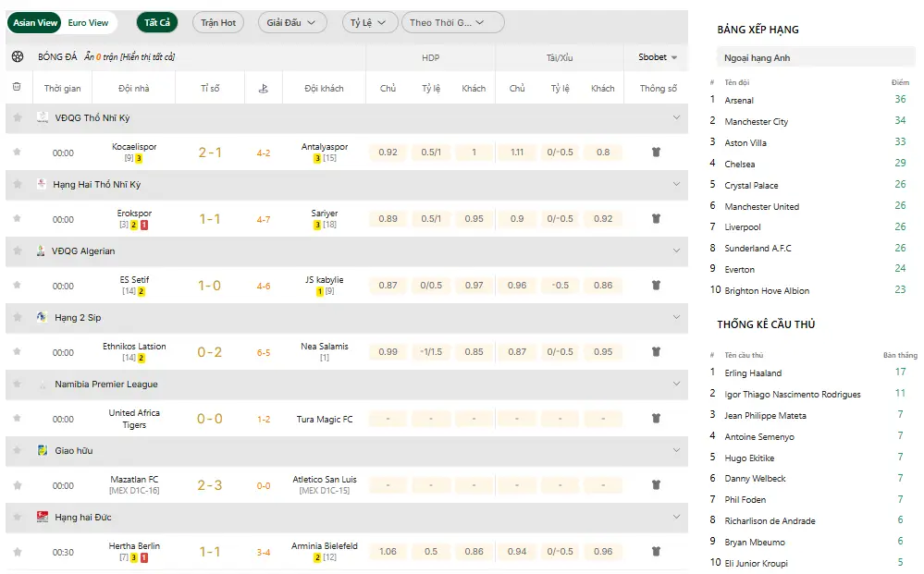The image size is (924, 574).
Task: Star the VĐQG Algerian league
Action: tap(17, 250)
